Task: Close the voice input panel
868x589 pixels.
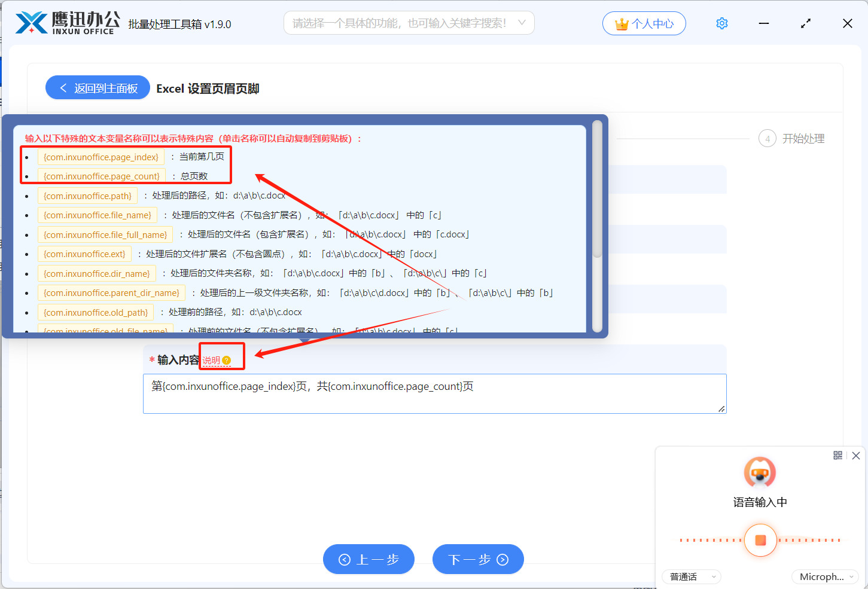Action: pos(856,456)
